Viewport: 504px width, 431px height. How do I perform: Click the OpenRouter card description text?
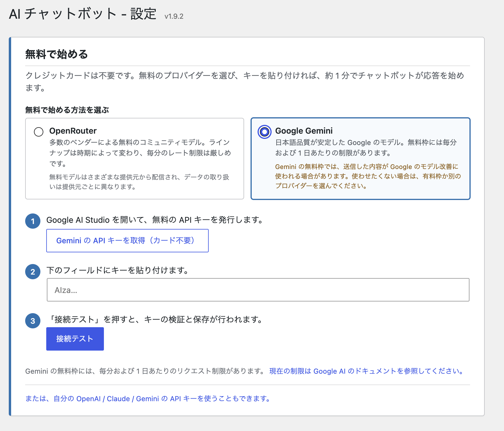140,153
